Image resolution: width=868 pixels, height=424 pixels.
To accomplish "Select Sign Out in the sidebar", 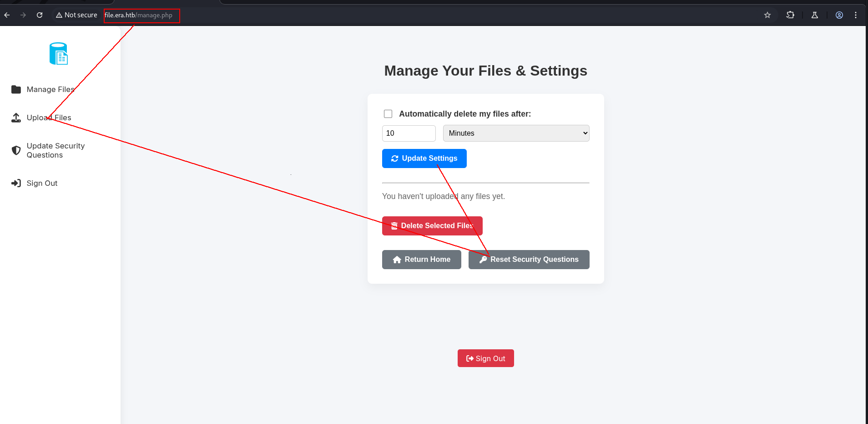I will click(x=42, y=183).
